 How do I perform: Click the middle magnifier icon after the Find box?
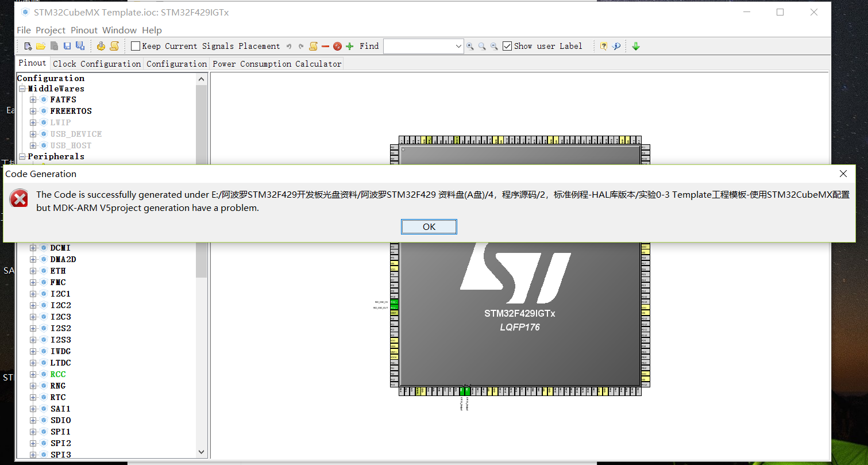(482, 46)
